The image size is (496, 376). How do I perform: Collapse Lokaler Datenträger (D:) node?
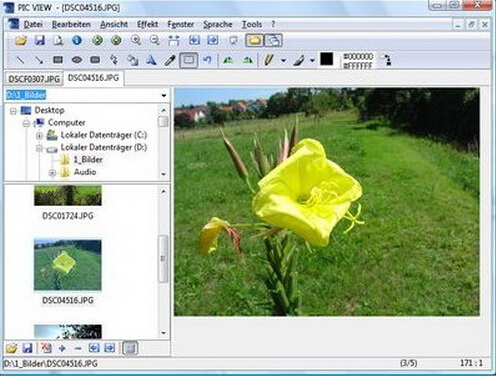point(39,148)
